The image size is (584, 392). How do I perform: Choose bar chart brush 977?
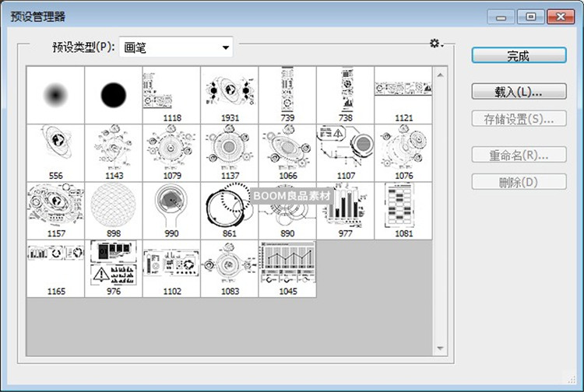pos(345,211)
